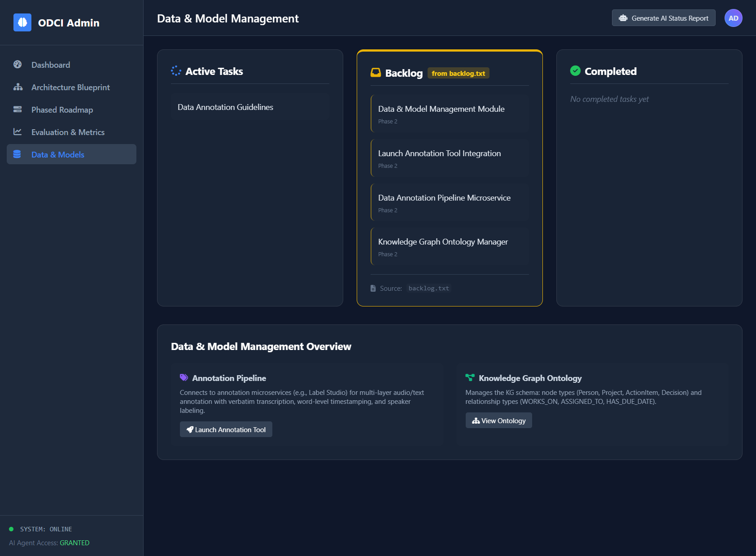Image resolution: width=756 pixels, height=556 pixels.
Task: Click the View Ontology button
Action: [498, 420]
